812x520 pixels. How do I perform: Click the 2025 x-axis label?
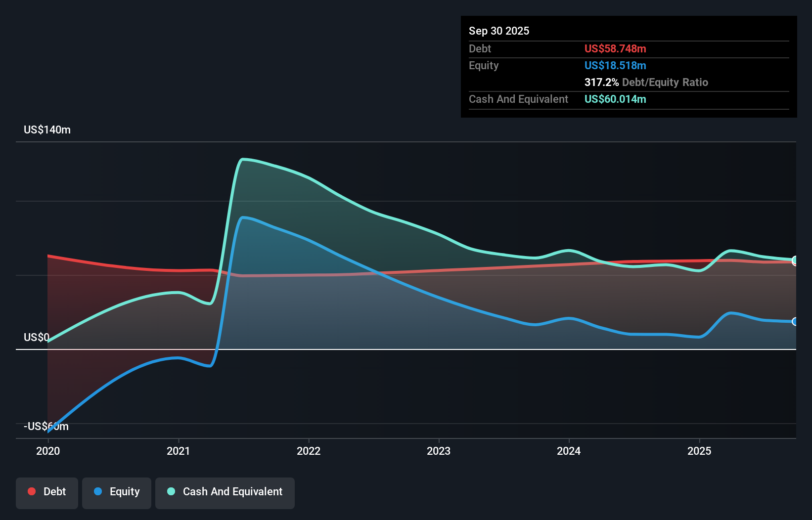click(x=699, y=451)
